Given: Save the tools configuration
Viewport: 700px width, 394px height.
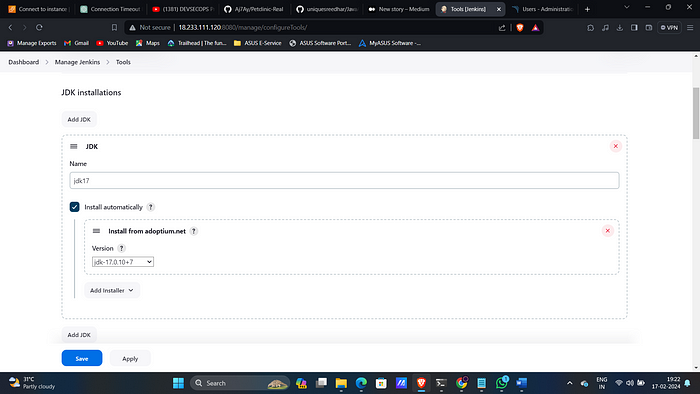Looking at the screenshot, I should 82,358.
